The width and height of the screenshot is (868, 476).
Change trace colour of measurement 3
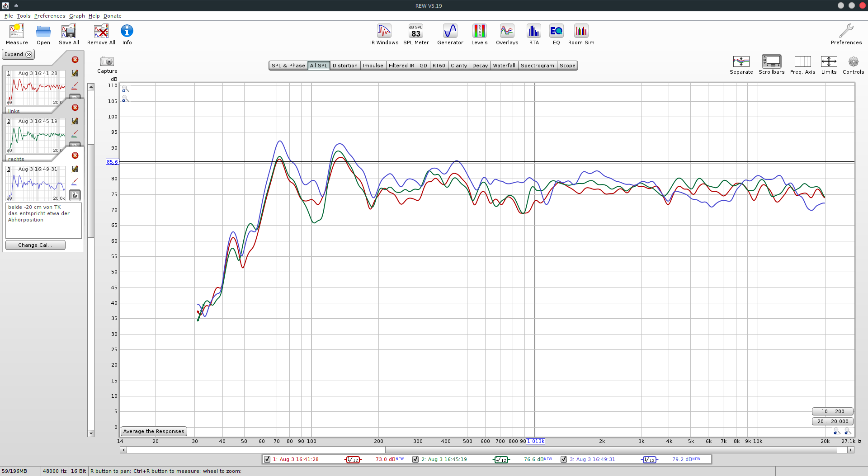click(x=75, y=182)
